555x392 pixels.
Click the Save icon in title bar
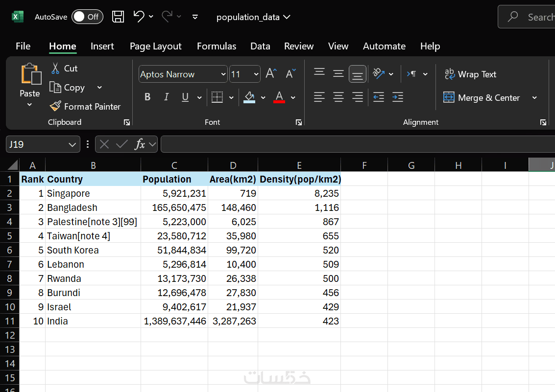click(118, 17)
